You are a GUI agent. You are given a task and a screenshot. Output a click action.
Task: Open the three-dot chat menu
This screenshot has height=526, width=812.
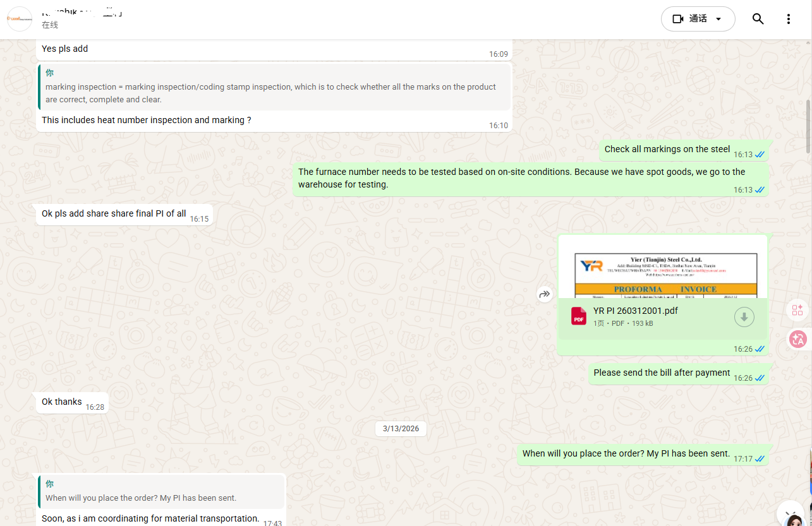[789, 19]
